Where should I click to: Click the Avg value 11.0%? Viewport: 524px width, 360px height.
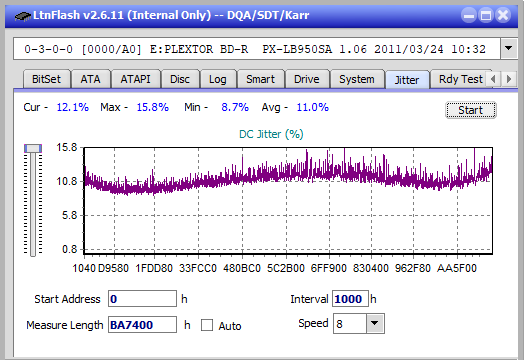[x=312, y=107]
